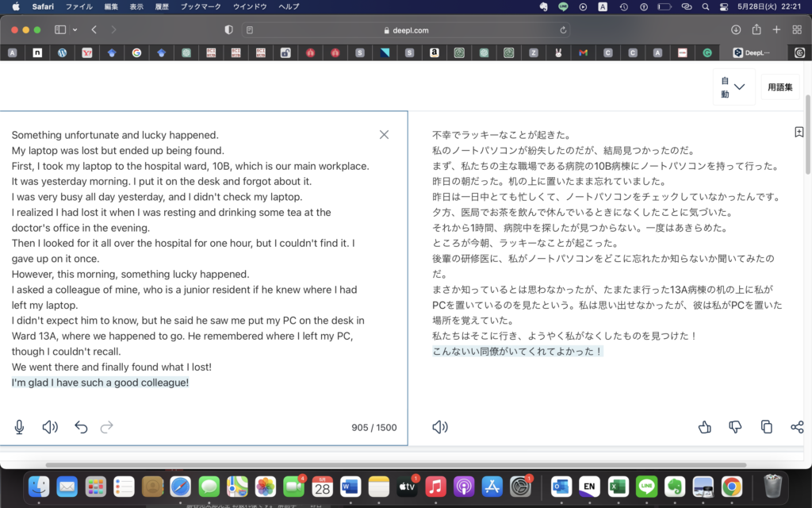Save translation with the bookmark icon

point(799,132)
